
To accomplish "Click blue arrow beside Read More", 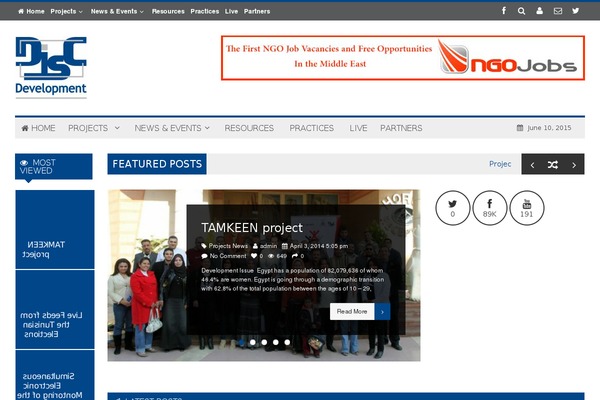I will point(382,312).
